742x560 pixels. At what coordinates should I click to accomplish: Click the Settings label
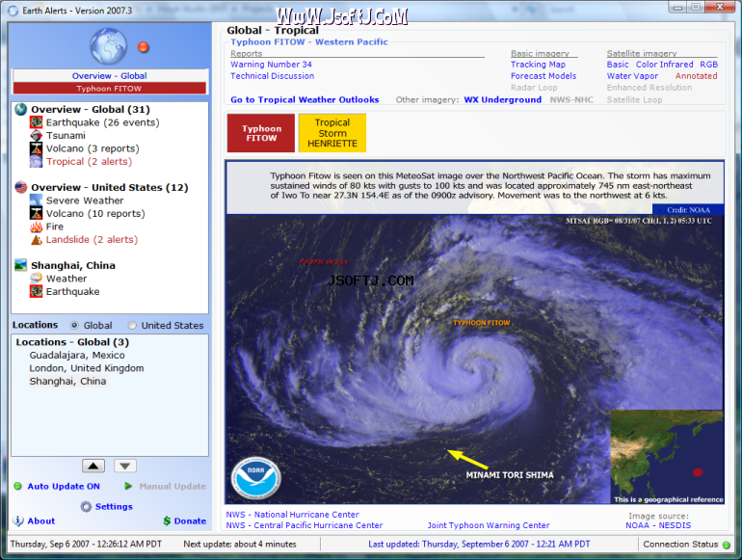[x=114, y=507]
